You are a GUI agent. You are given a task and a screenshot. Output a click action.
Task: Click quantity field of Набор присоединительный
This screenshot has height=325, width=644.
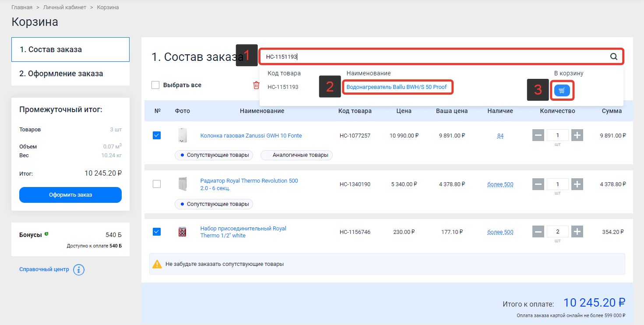pyautogui.click(x=557, y=232)
